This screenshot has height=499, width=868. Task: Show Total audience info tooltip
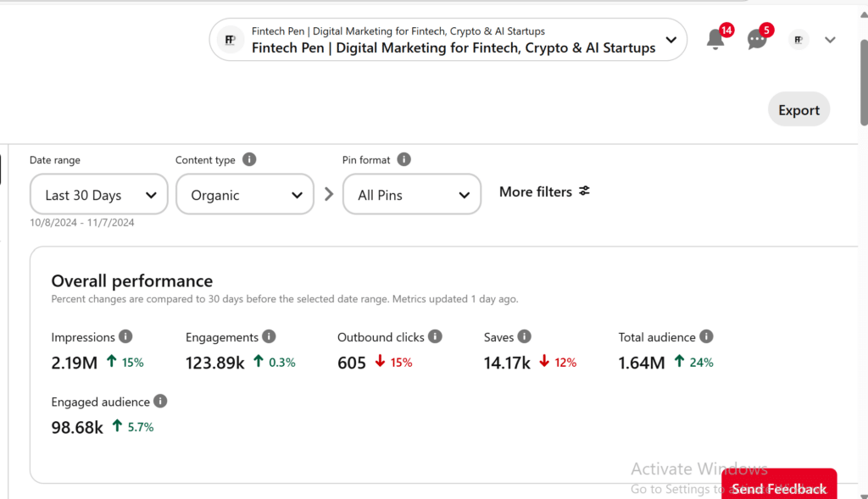point(706,336)
